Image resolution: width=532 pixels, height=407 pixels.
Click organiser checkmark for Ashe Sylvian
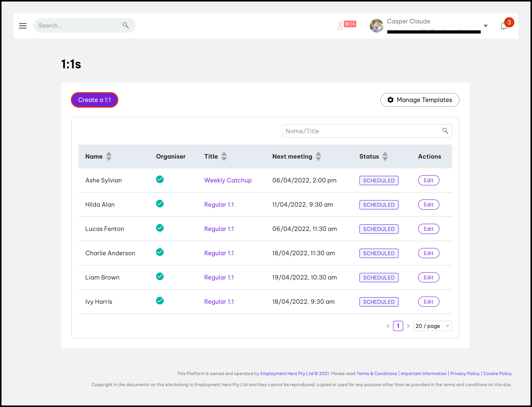(160, 179)
